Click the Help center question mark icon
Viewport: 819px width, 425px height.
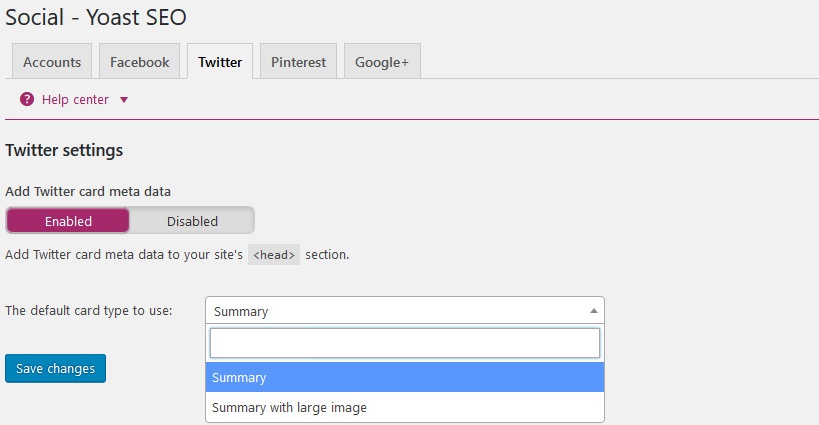tap(27, 99)
